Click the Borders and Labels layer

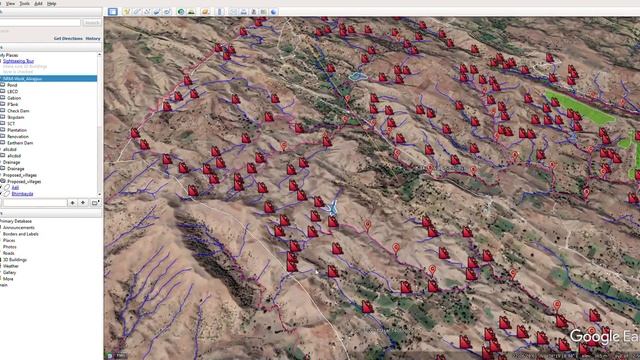coord(20,234)
